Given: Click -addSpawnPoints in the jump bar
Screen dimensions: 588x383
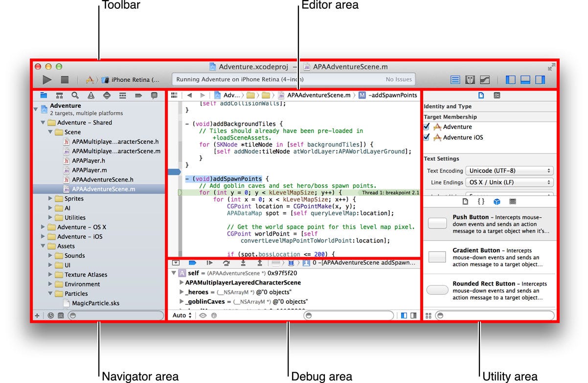Looking at the screenshot, I should coord(387,96).
